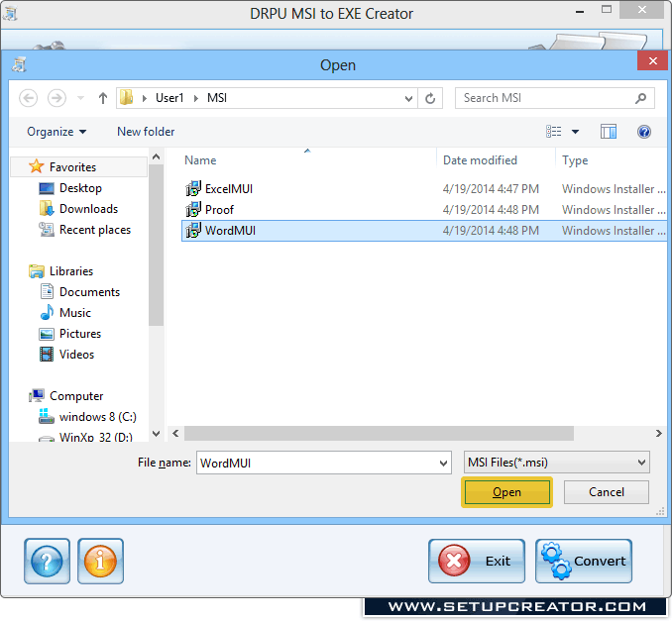The width and height of the screenshot is (672, 621).
Task: Create a New folder
Action: click(146, 132)
